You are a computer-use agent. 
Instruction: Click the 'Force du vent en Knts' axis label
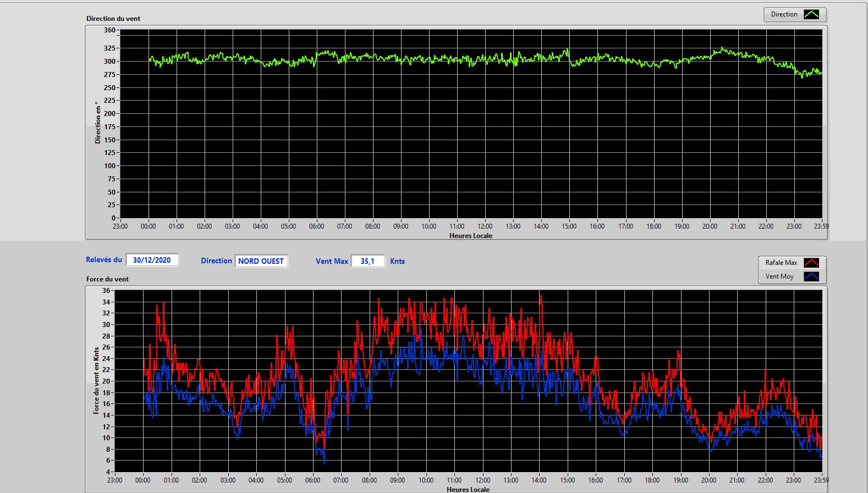point(96,380)
